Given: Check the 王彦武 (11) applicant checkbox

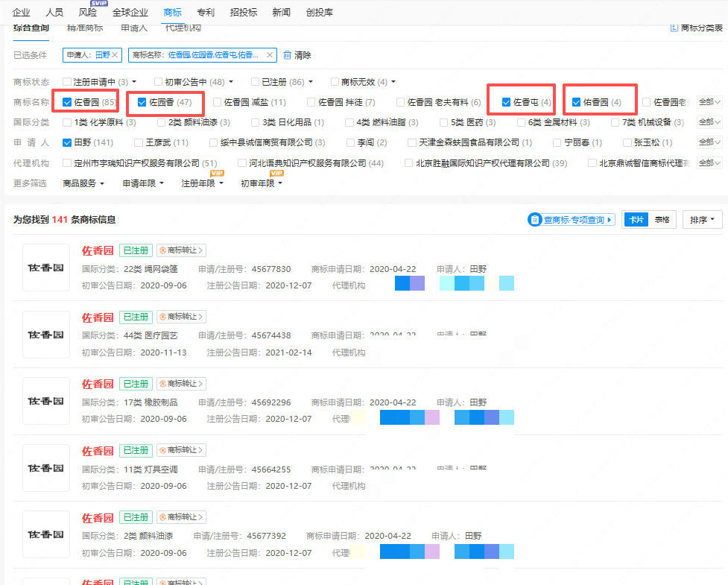Looking at the screenshot, I should (139, 142).
